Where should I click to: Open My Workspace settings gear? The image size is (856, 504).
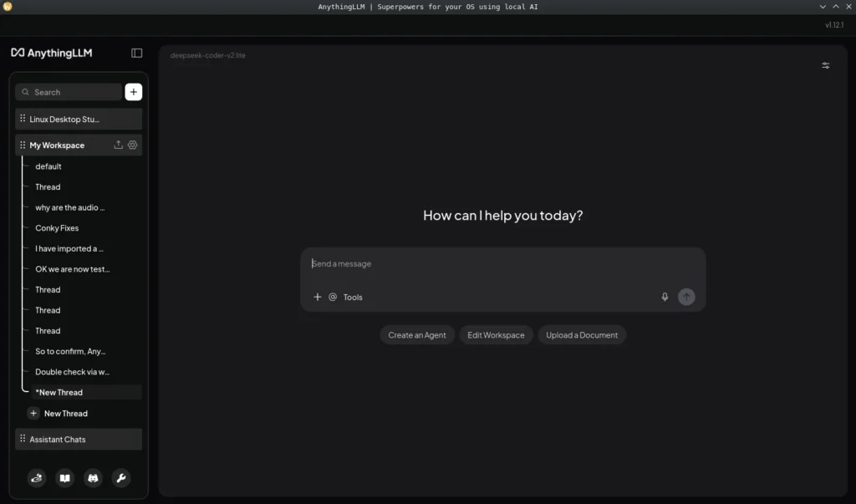(132, 145)
